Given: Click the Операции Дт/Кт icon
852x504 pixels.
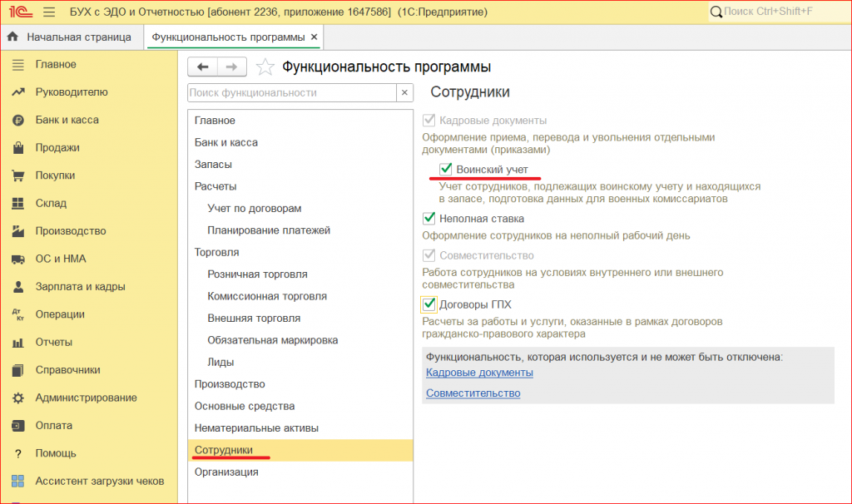Looking at the screenshot, I should (x=18, y=314).
